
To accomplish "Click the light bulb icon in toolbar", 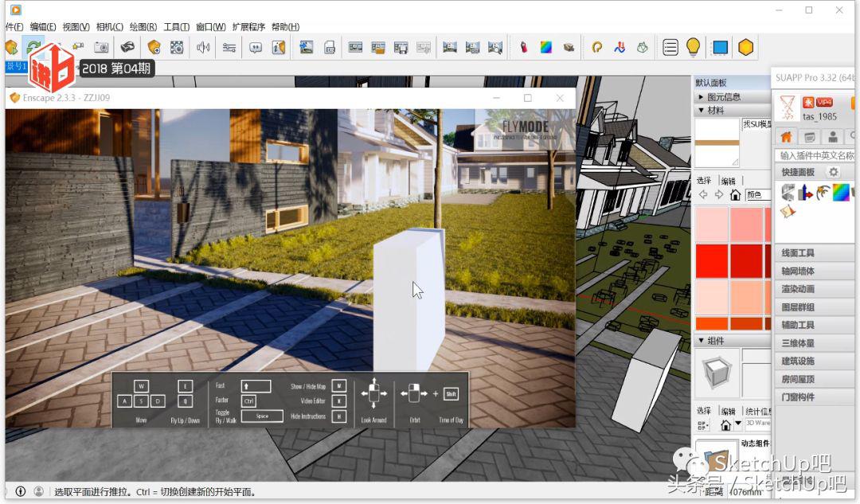I will pos(694,47).
